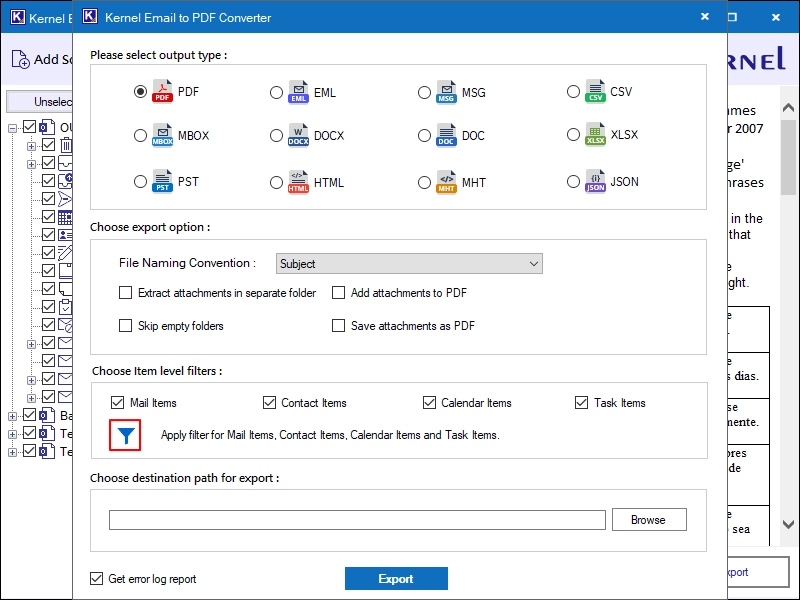The height and width of the screenshot is (600, 800).
Task: Choose MSG as output type
Action: pyautogui.click(x=424, y=92)
